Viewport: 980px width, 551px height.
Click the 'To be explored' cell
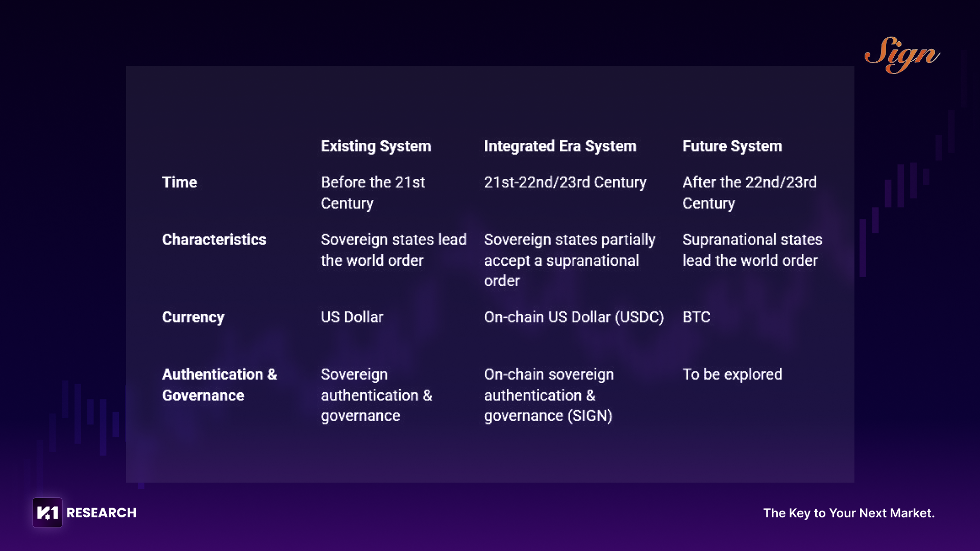click(732, 374)
